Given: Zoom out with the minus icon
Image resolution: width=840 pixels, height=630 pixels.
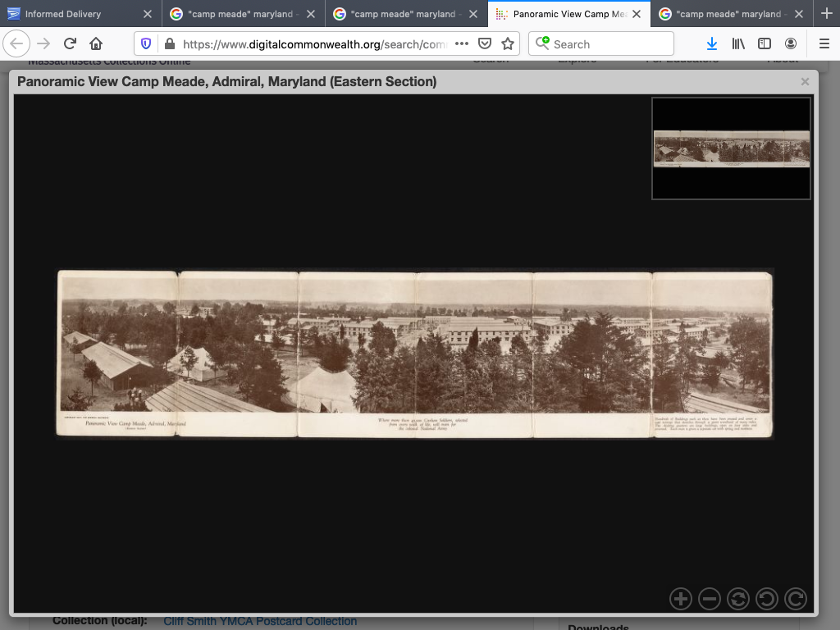Looking at the screenshot, I should [x=710, y=599].
